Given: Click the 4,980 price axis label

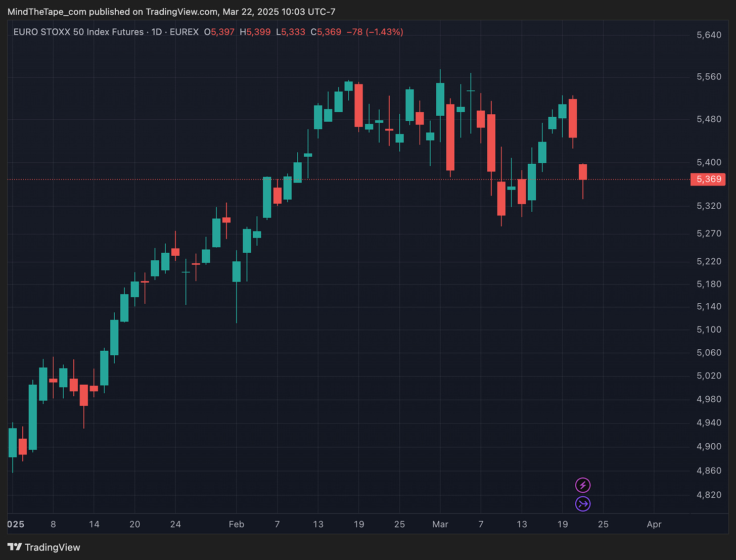Looking at the screenshot, I should pyautogui.click(x=709, y=399).
